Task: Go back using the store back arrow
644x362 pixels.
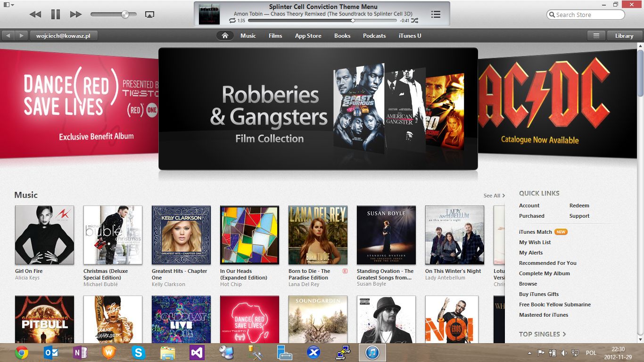Action: (8, 35)
